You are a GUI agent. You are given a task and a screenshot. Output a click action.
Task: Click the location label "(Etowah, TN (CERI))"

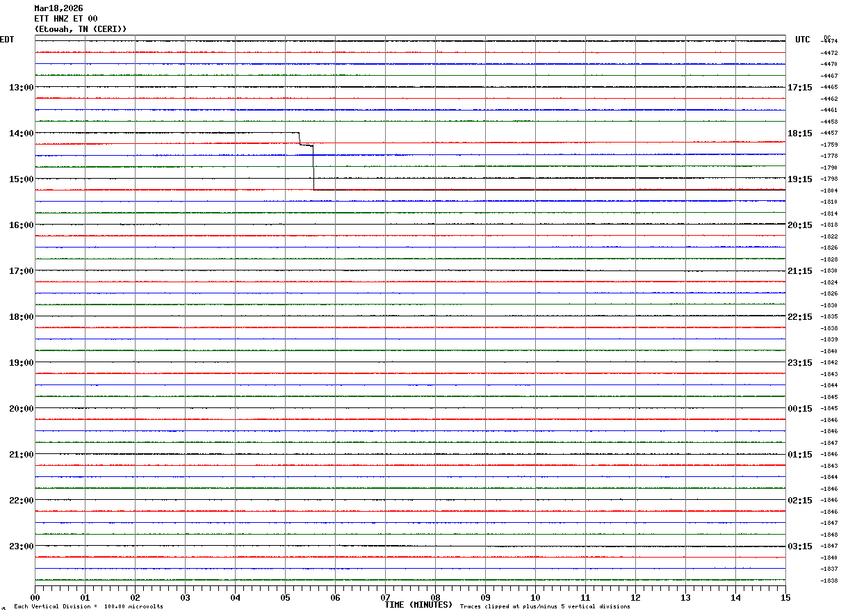pyautogui.click(x=81, y=29)
